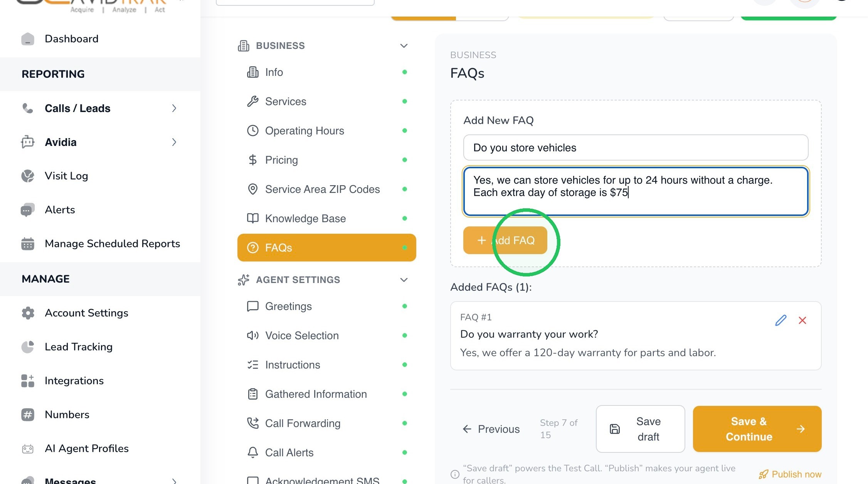The image size is (868, 484).
Task: Open the Info section
Action: (x=326, y=72)
